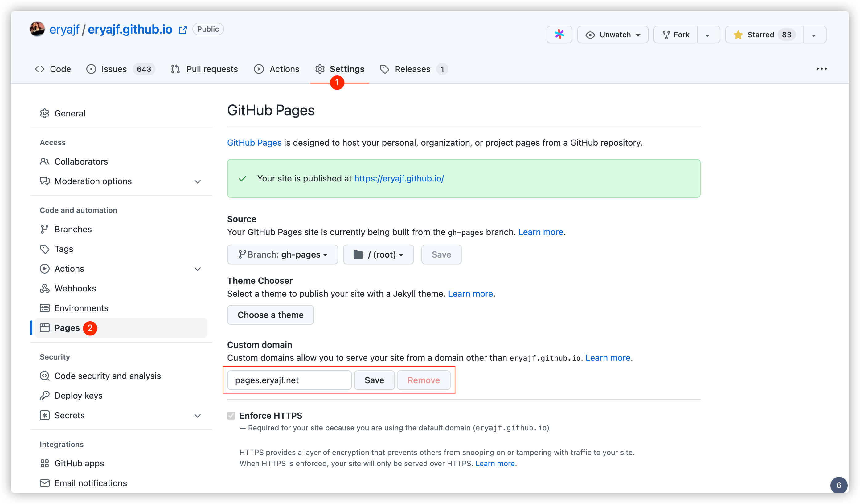The width and height of the screenshot is (860, 504).
Task: Expand Moderation options chevron
Action: (x=198, y=181)
